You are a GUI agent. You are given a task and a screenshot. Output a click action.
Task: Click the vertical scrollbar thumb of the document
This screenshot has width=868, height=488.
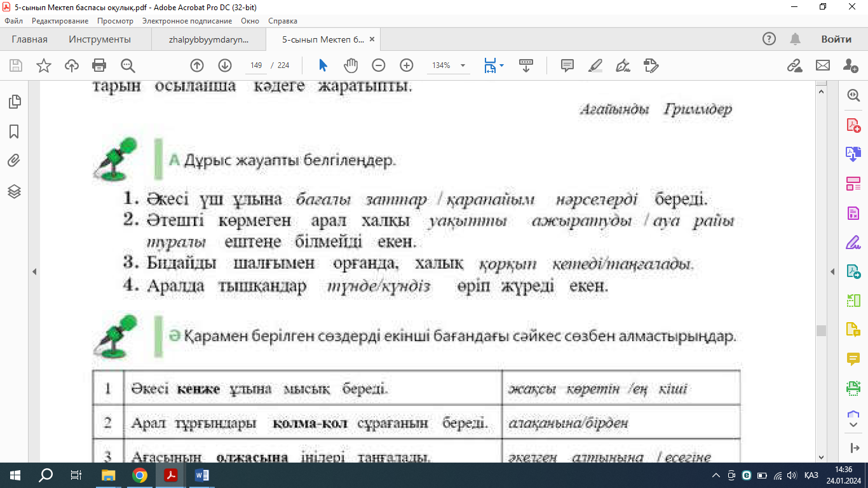coord(821,330)
